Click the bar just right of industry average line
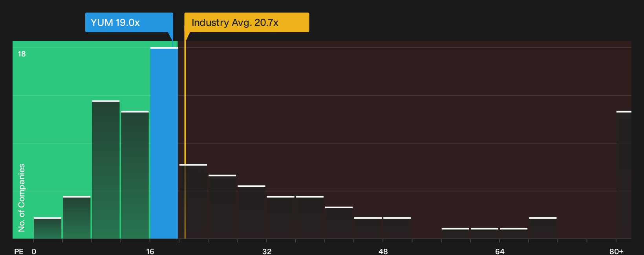 point(193,201)
